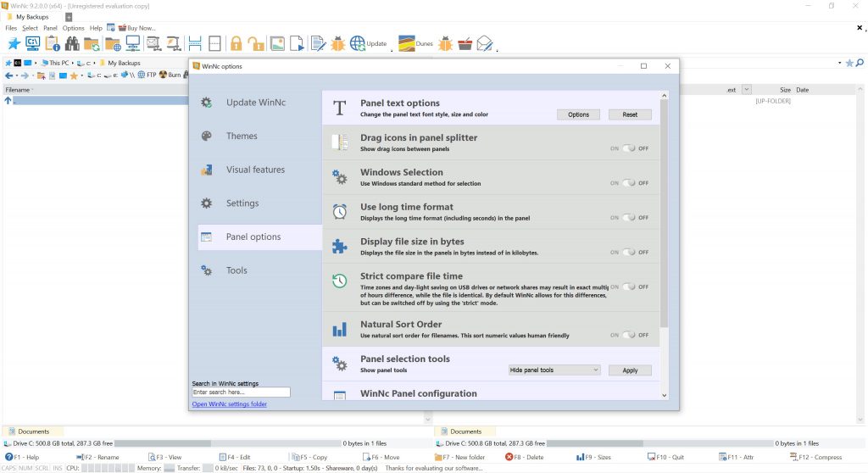Click F5 Copy button
This screenshot has width=868, height=473.
point(309,458)
